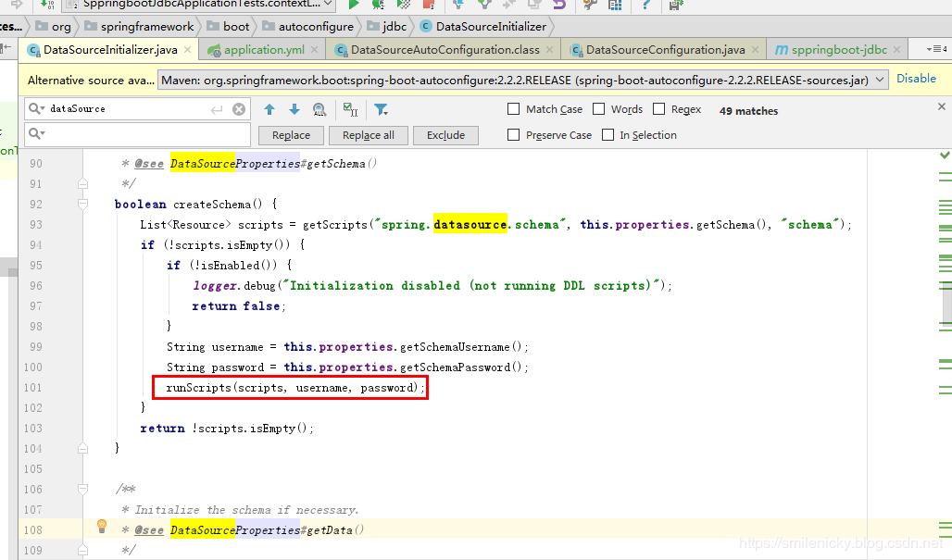Click the Find All occurrences icon
The width and height of the screenshot is (952, 560).
[319, 109]
